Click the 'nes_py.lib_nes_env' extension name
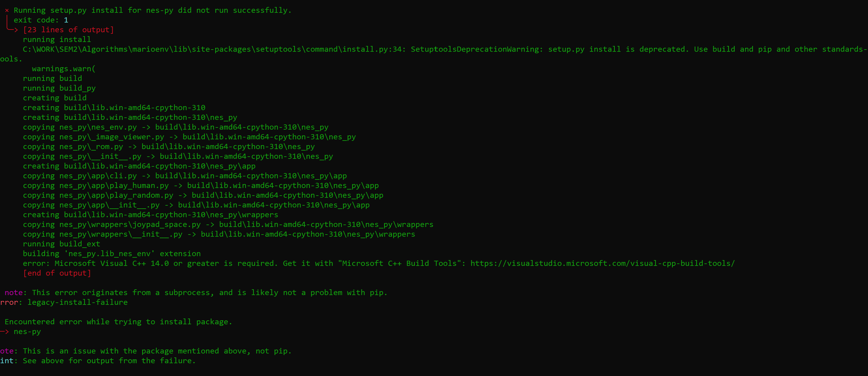The height and width of the screenshot is (376, 868). click(110, 254)
